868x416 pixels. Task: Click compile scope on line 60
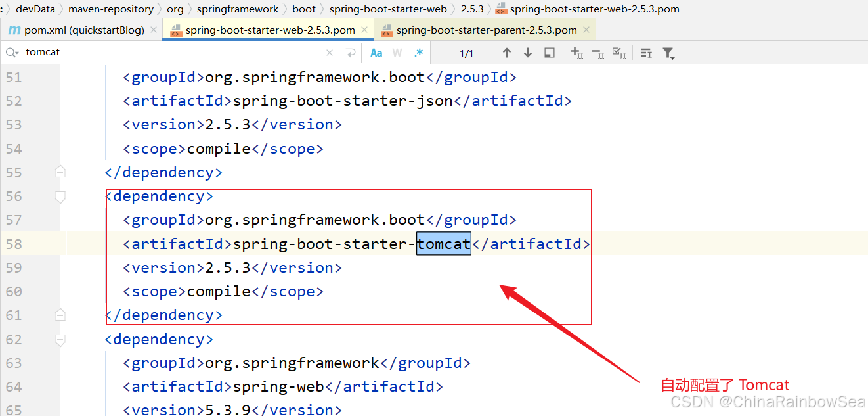tap(219, 291)
